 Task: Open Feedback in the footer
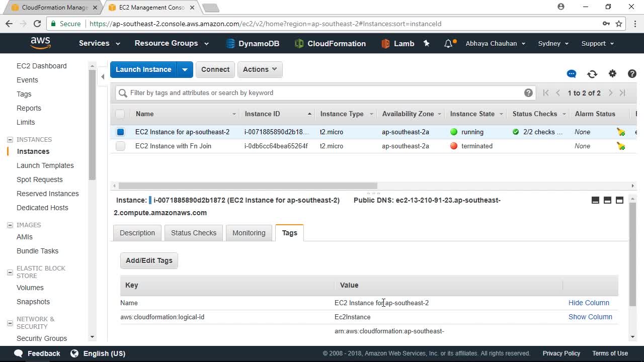pyautogui.click(x=37, y=353)
